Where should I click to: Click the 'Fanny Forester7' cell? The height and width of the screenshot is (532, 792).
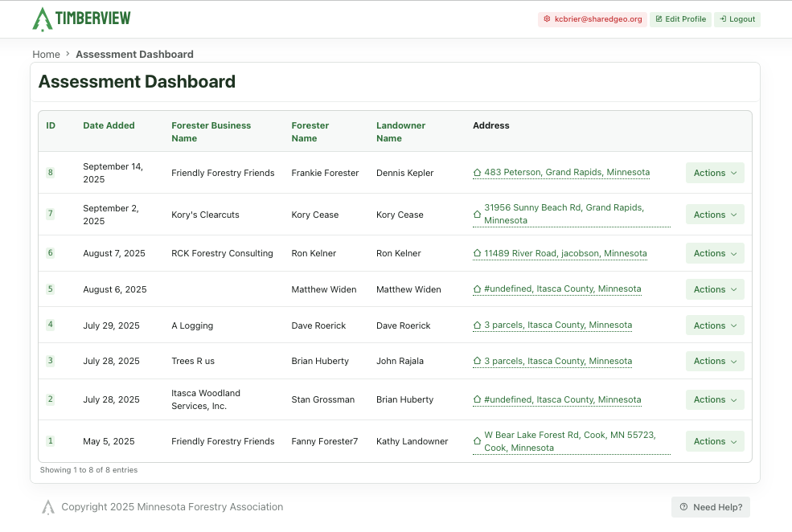(324, 441)
